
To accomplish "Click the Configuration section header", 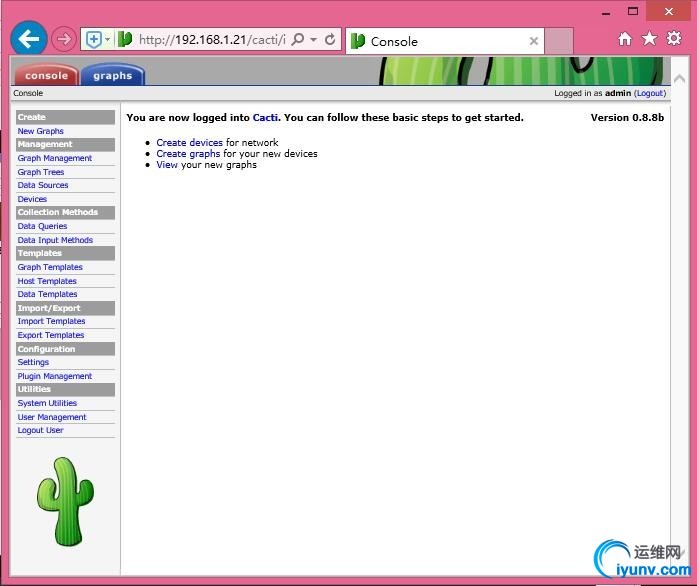I will click(65, 349).
